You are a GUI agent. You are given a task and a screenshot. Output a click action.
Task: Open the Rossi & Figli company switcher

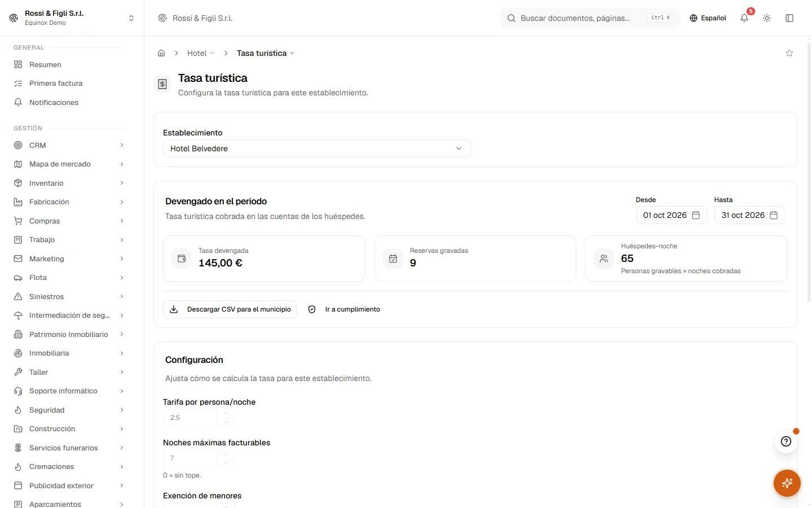coord(72,18)
